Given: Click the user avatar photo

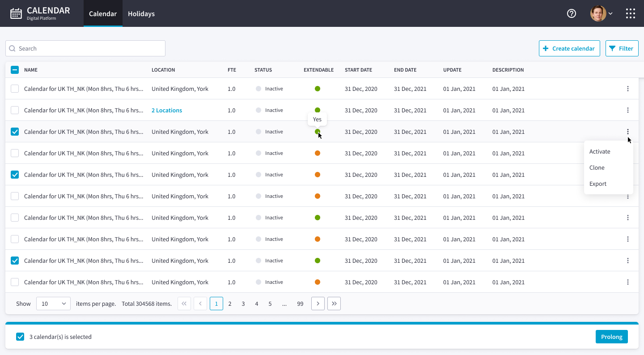Looking at the screenshot, I should click(598, 13).
